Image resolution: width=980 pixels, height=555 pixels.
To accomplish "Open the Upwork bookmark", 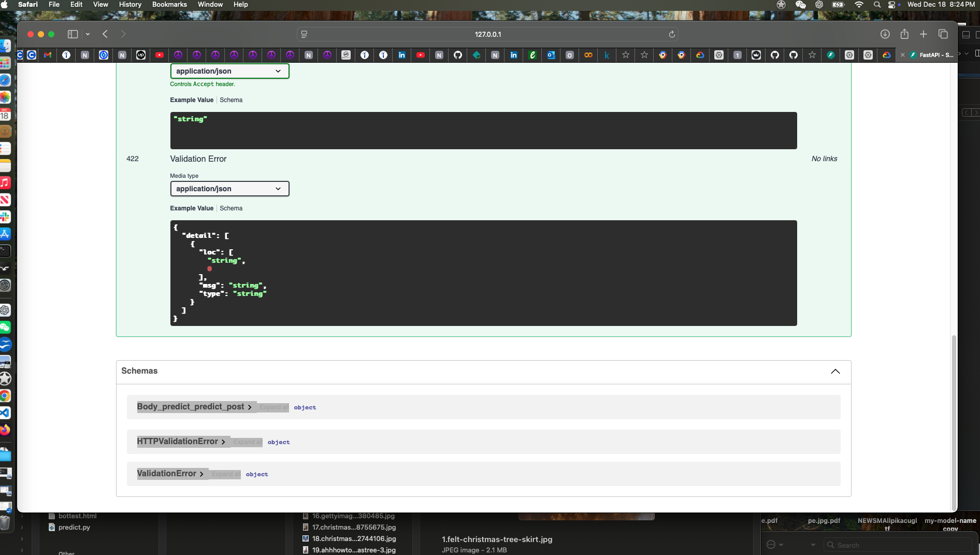I will click(140, 55).
